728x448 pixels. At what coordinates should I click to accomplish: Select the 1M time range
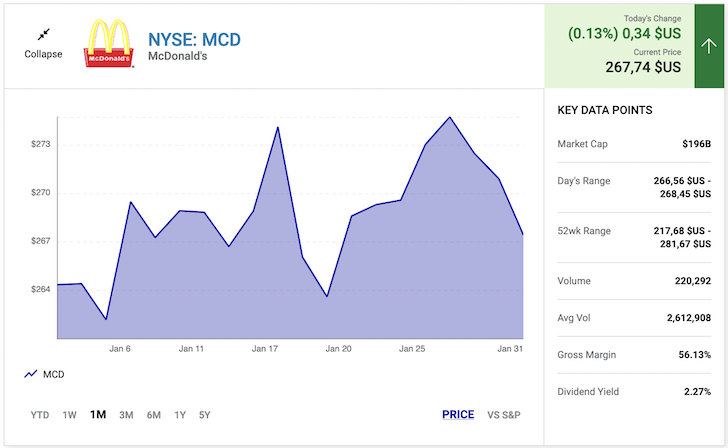pyautogui.click(x=98, y=415)
